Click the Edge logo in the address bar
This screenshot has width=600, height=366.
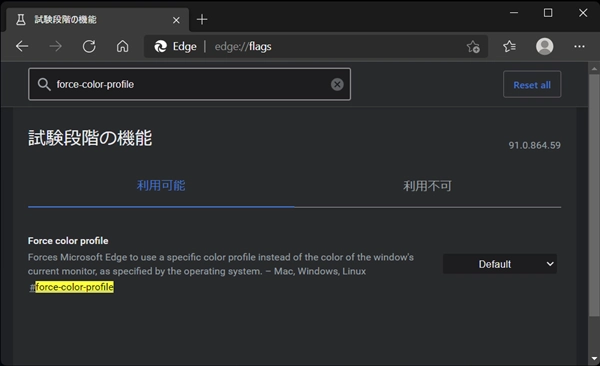click(x=160, y=46)
